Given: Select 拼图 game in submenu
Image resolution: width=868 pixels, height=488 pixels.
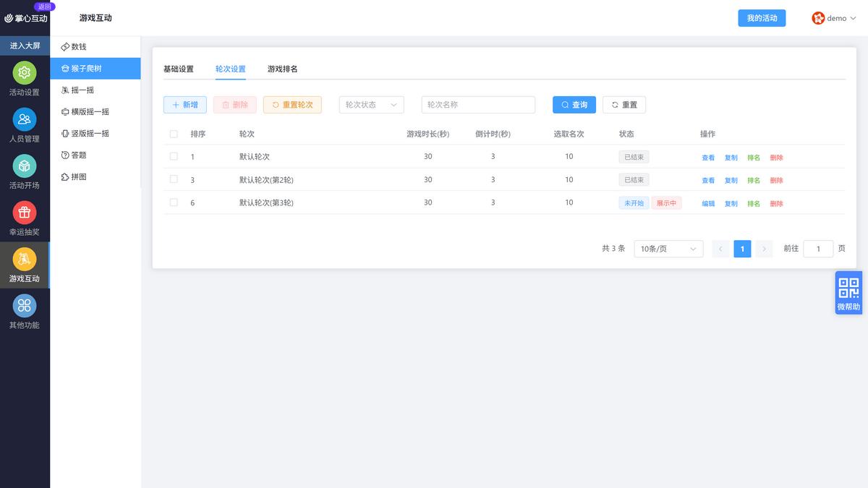Looking at the screenshot, I should click(95, 177).
